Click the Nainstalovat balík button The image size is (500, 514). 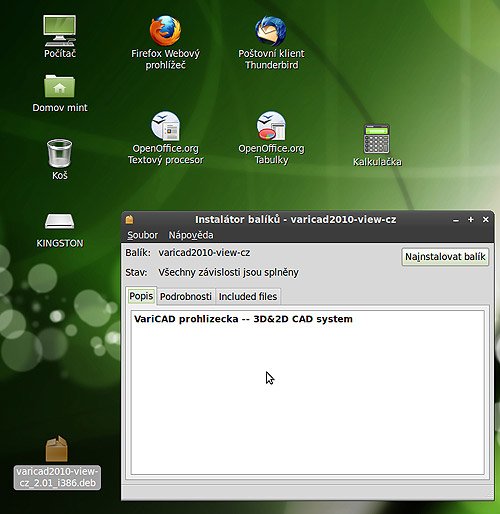(445, 257)
